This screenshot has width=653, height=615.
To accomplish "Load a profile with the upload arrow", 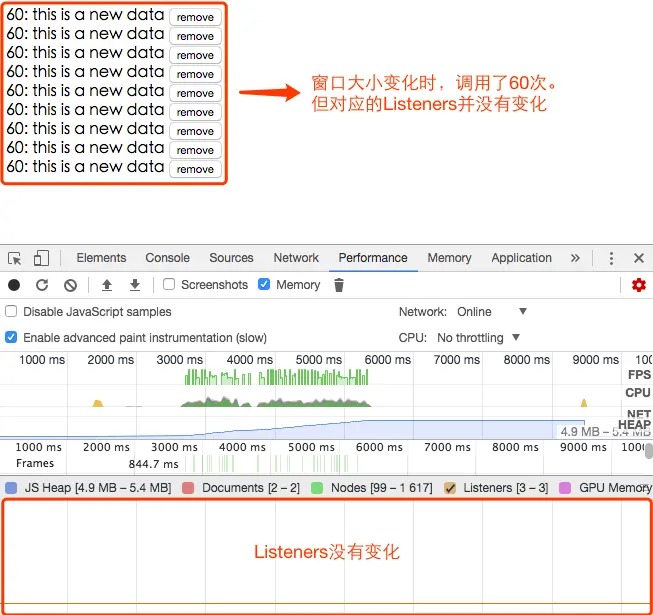I will point(107,285).
